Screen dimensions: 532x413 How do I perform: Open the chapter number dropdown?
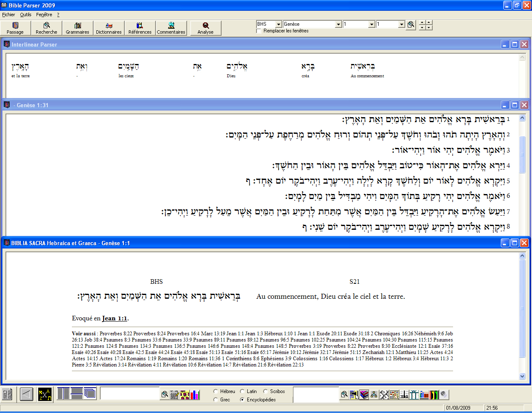click(x=372, y=24)
